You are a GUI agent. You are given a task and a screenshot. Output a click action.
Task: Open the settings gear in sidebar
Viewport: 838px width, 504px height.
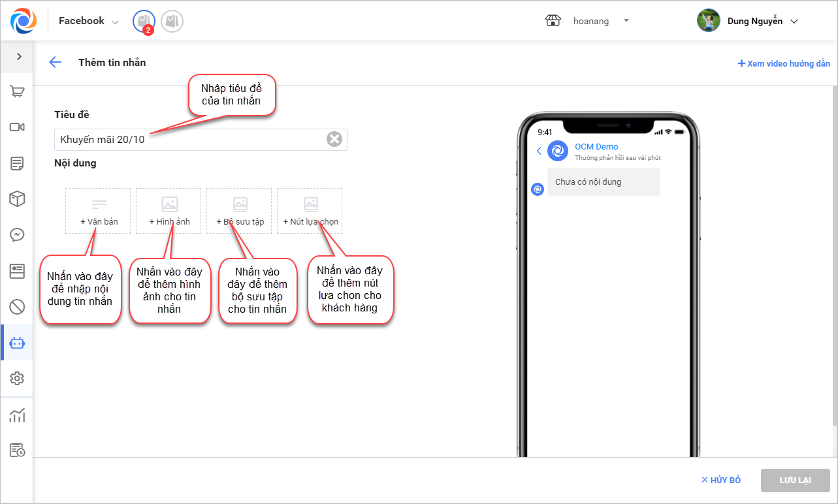coord(17,379)
